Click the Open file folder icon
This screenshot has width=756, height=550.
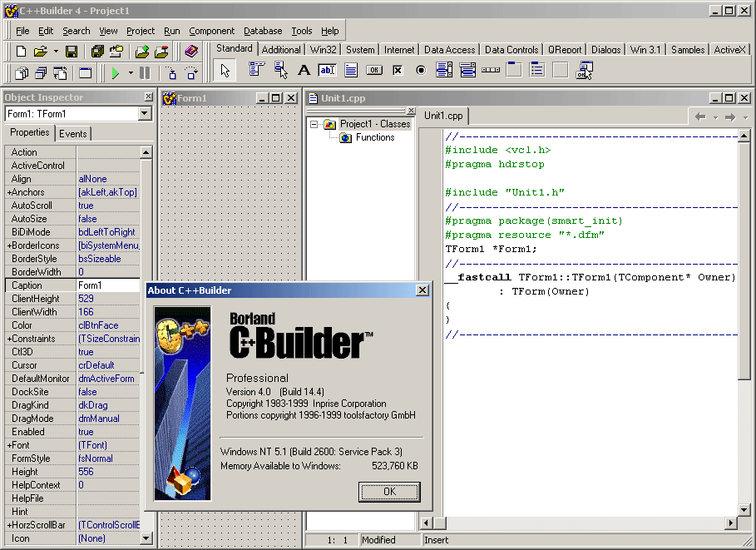(41, 51)
